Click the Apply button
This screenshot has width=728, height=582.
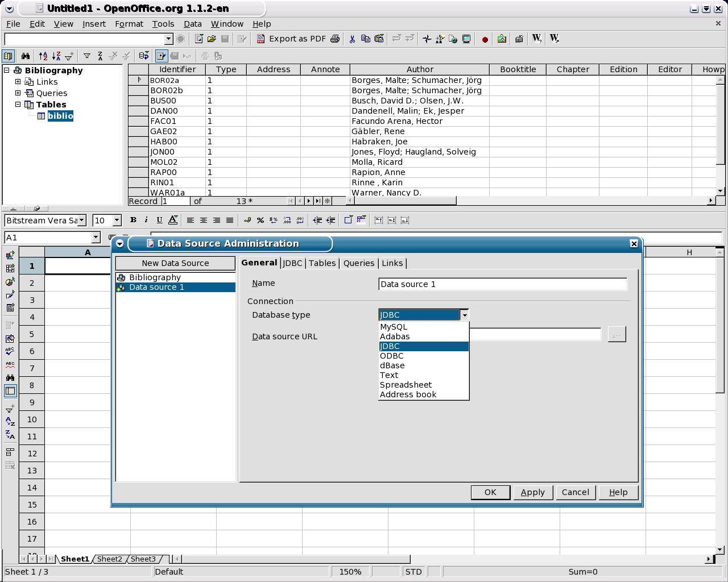532,492
